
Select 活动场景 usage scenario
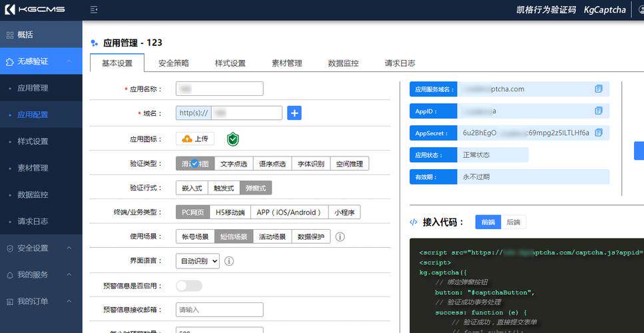pyautogui.click(x=272, y=236)
